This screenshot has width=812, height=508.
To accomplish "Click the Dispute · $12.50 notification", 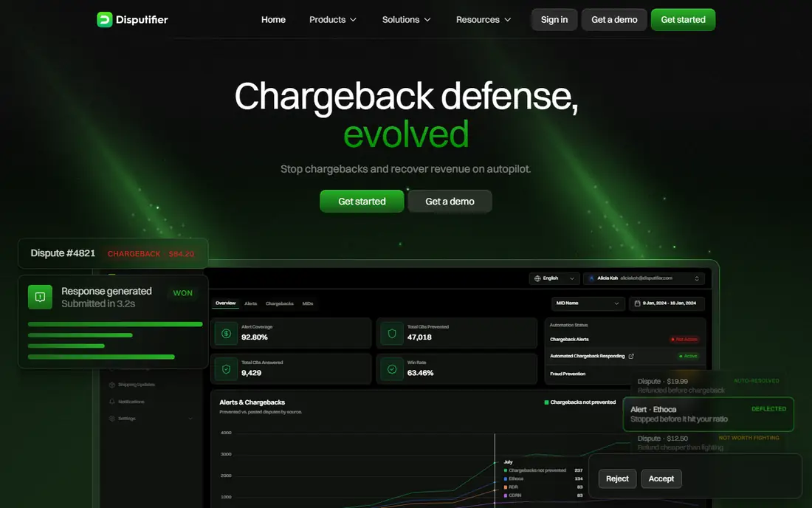I will (x=708, y=443).
